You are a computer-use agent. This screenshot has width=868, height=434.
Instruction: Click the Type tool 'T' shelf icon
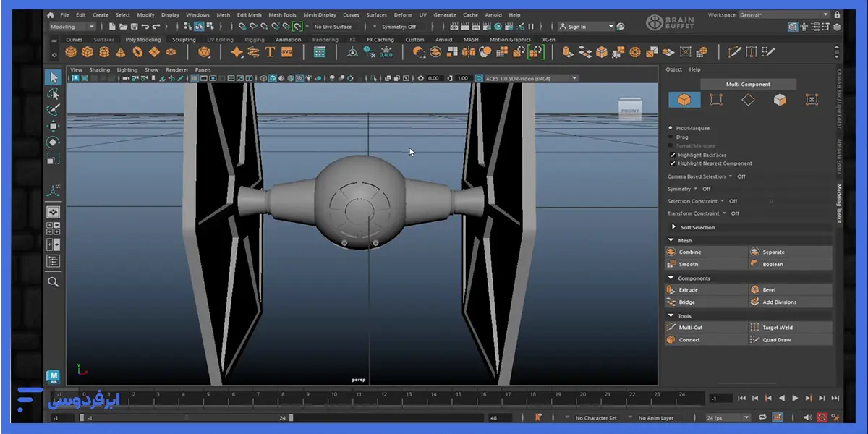(271, 52)
